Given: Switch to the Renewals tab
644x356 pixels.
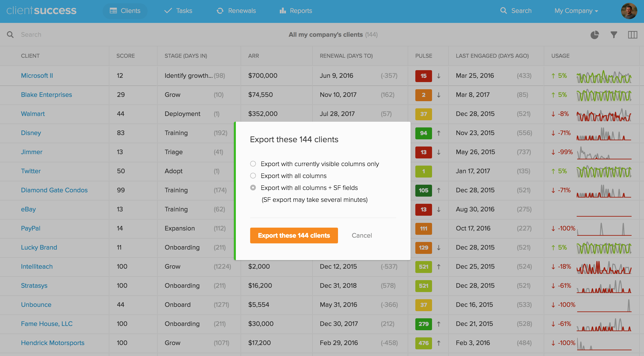Looking at the screenshot, I should tap(236, 11).
